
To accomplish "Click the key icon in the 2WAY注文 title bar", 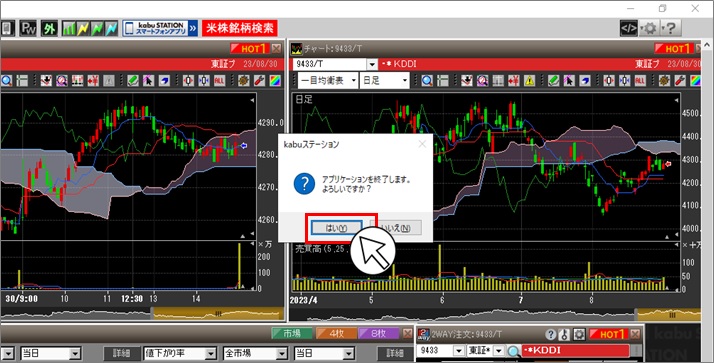I will [x=564, y=334].
